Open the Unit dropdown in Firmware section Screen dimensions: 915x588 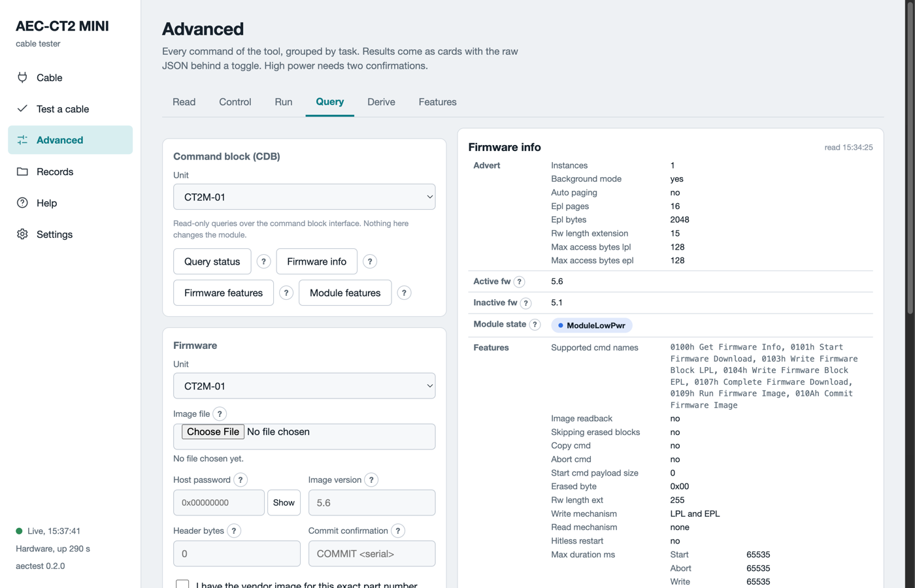click(x=304, y=386)
